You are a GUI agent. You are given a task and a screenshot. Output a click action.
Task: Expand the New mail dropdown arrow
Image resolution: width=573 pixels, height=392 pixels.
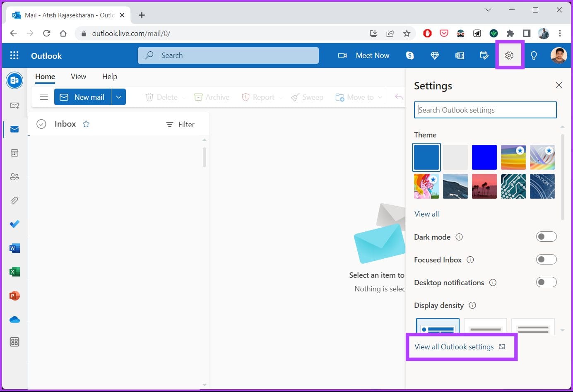pyautogui.click(x=118, y=97)
